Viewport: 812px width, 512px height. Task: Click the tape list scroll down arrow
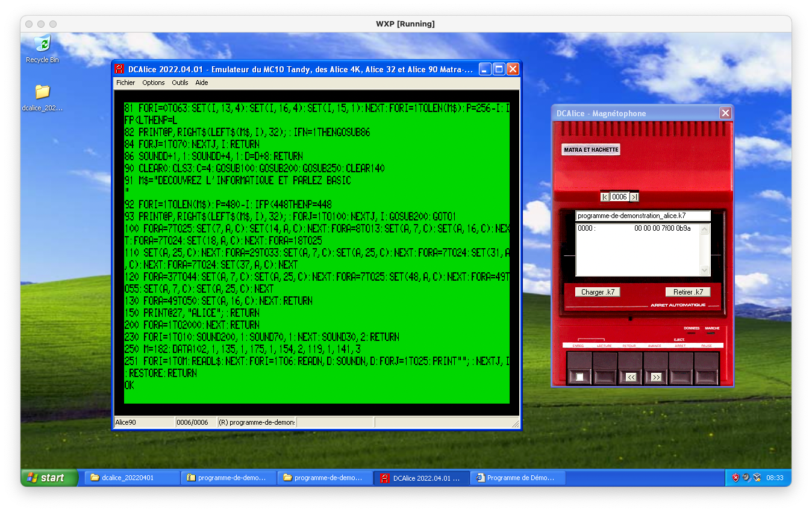[705, 270]
